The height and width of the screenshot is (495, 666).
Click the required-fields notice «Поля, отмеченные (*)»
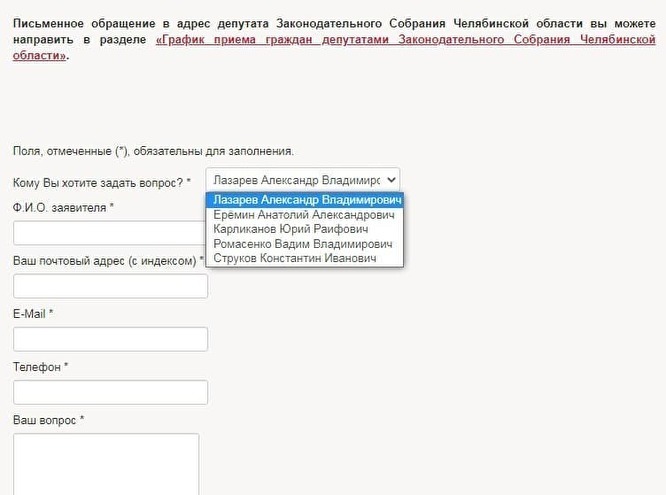click(153, 151)
